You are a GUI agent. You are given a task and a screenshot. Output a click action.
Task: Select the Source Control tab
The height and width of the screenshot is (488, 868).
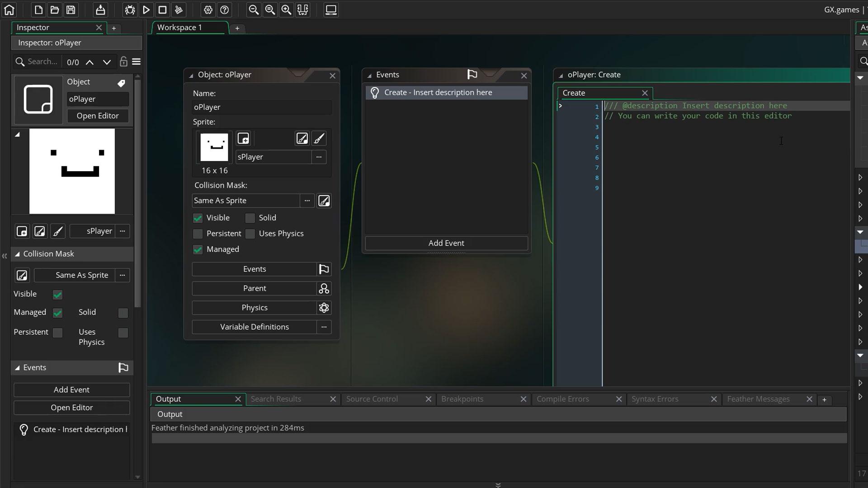[x=372, y=399]
